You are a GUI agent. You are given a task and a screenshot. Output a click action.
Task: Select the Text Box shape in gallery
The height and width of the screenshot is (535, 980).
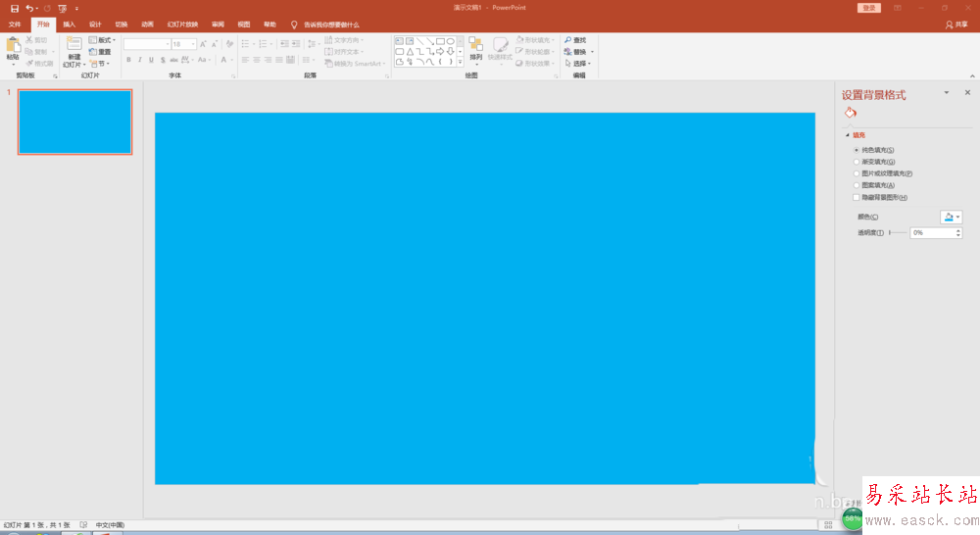[x=400, y=41]
